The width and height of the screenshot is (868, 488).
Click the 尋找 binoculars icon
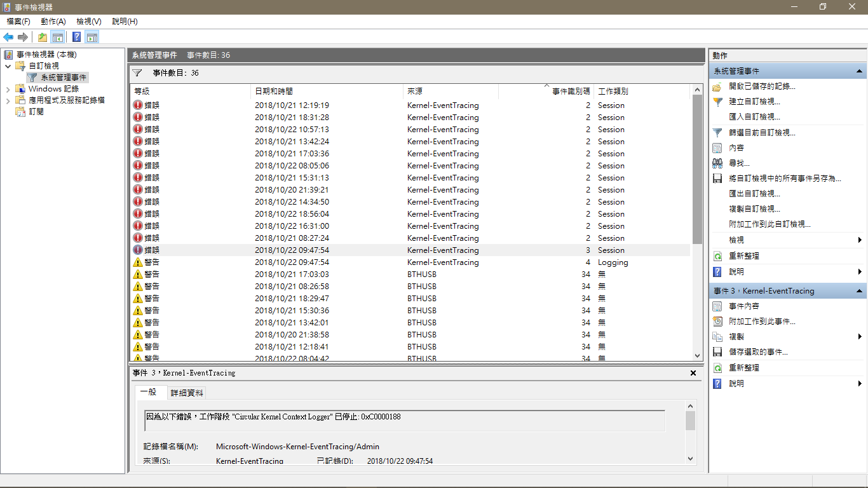pos(717,163)
